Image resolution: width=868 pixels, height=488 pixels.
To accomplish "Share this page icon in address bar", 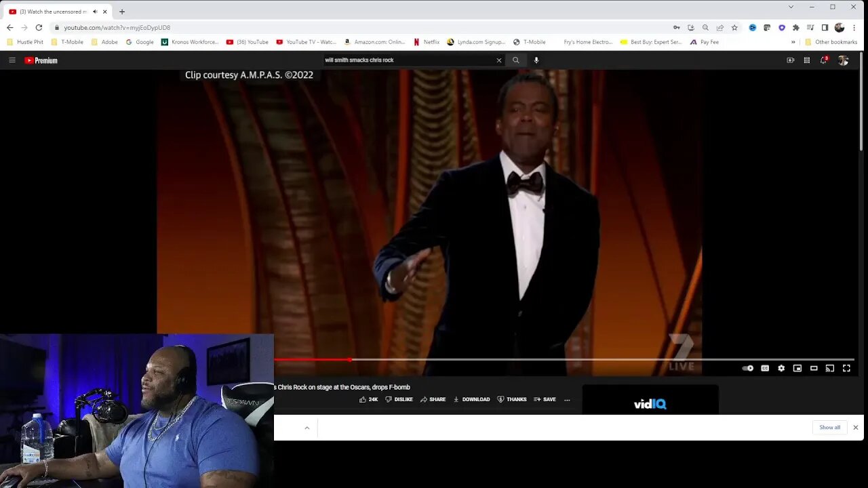I will (719, 28).
